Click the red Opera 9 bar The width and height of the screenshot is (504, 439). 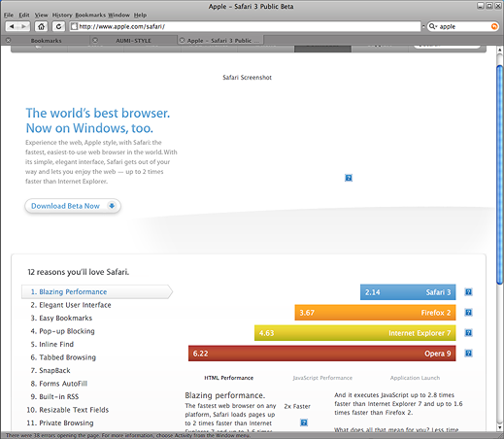(322, 354)
